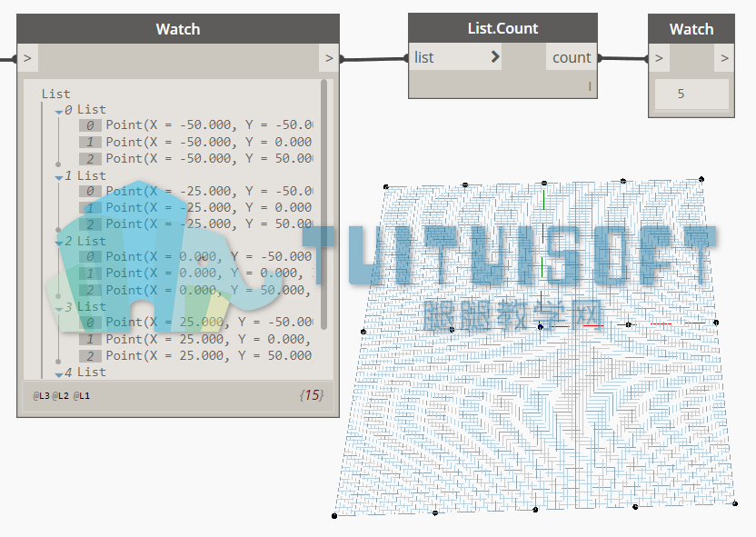Select the "count" output port on List.Count
This screenshot has width=756, height=537.
(x=572, y=57)
